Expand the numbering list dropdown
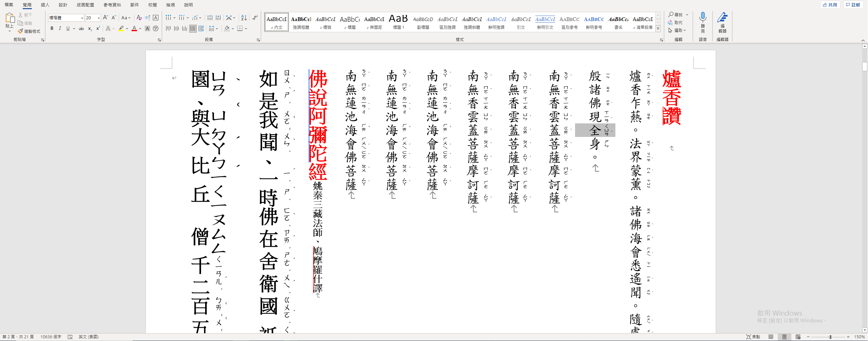This screenshot has height=341, width=868. 188,18
